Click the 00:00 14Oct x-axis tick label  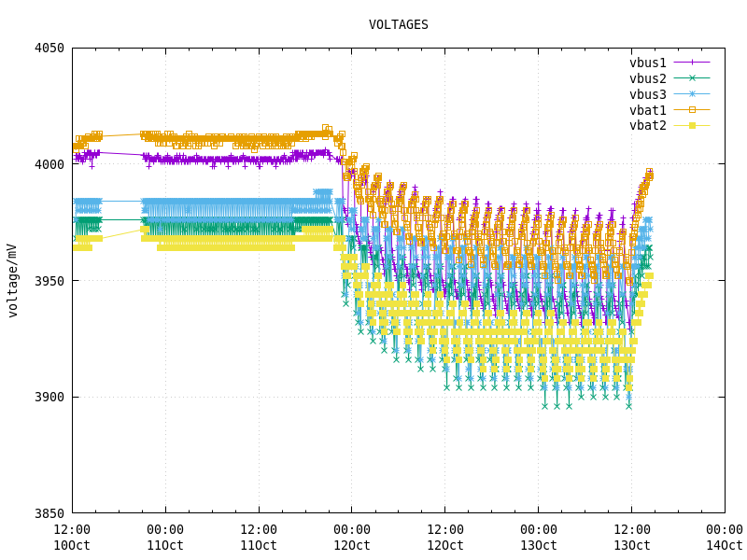724,538
